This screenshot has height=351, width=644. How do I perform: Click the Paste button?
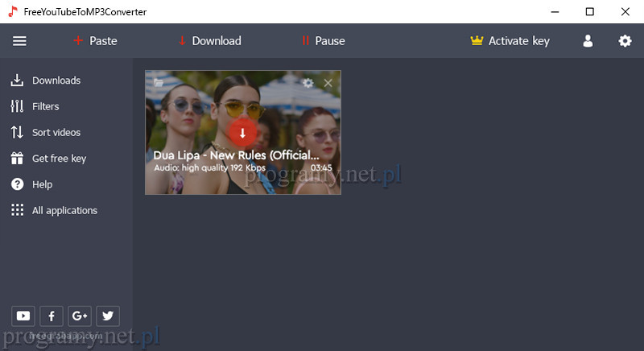click(x=95, y=41)
